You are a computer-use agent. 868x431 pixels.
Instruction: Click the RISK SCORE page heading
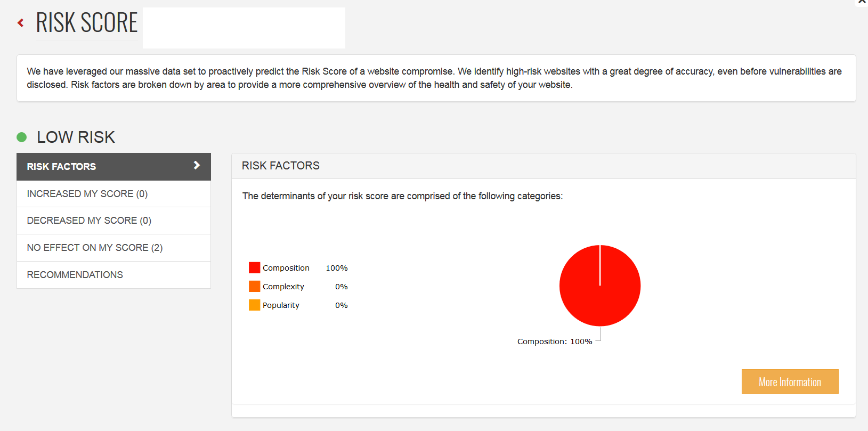coord(87,23)
